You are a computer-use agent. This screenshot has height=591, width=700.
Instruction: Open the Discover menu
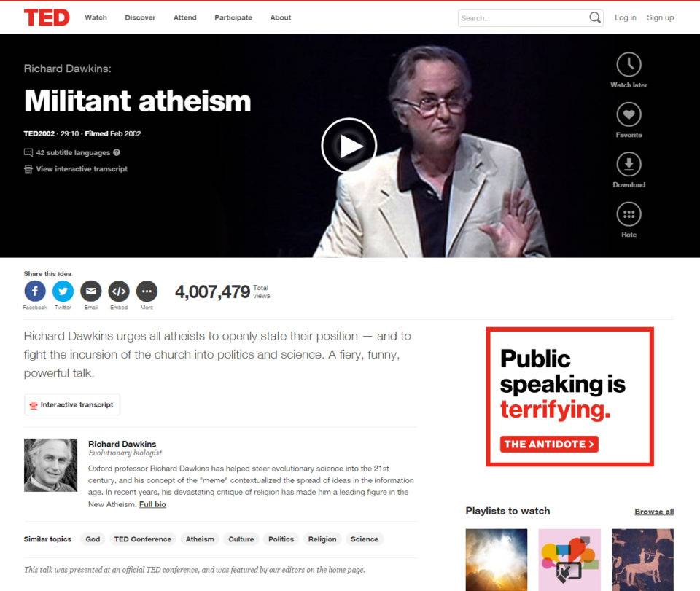140,17
